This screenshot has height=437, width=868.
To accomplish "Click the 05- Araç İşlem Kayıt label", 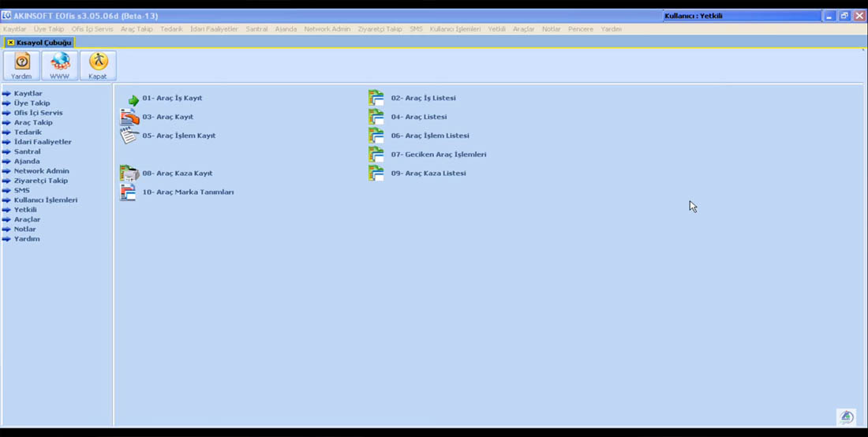I will (179, 136).
